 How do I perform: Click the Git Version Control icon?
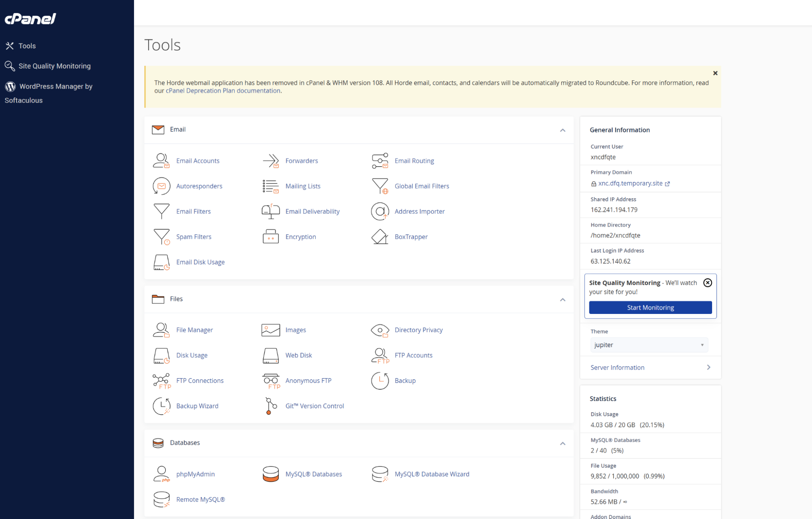[271, 406]
